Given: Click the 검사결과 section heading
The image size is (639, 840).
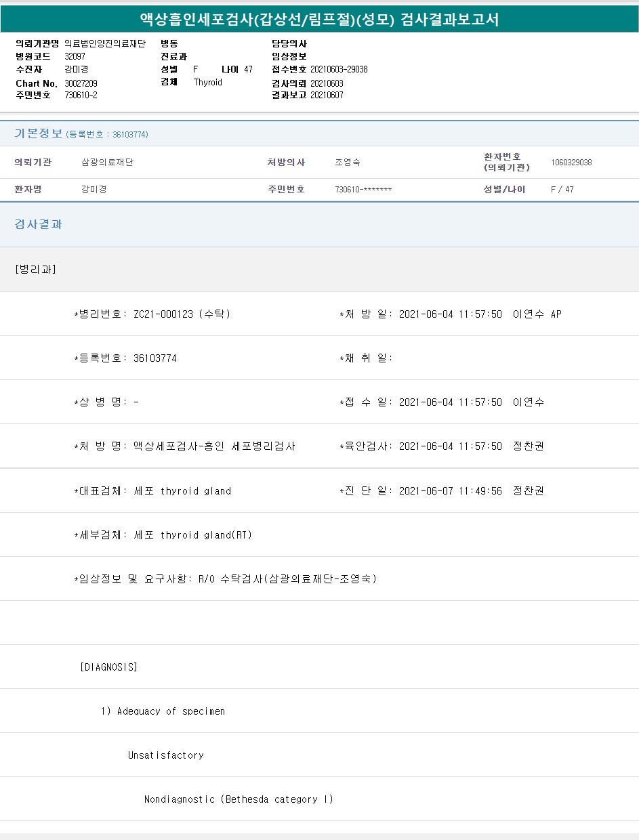Looking at the screenshot, I should [39, 224].
